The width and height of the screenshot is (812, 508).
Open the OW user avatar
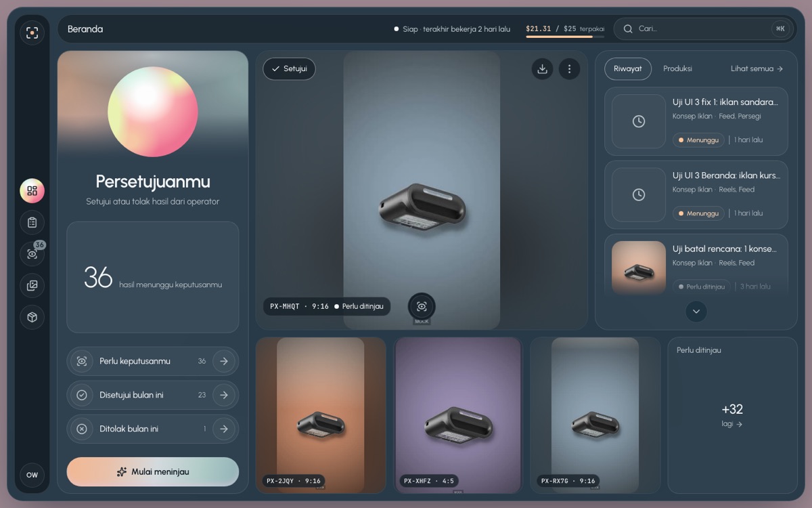[32, 475]
